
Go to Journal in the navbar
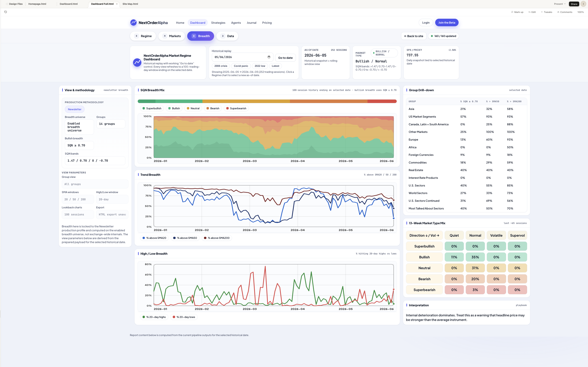point(251,23)
